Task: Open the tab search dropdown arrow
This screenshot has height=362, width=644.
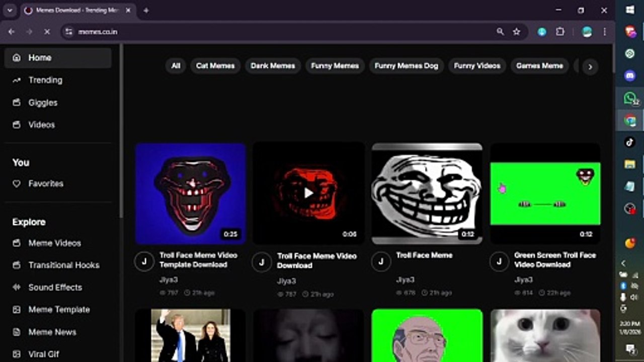Action: [10, 11]
